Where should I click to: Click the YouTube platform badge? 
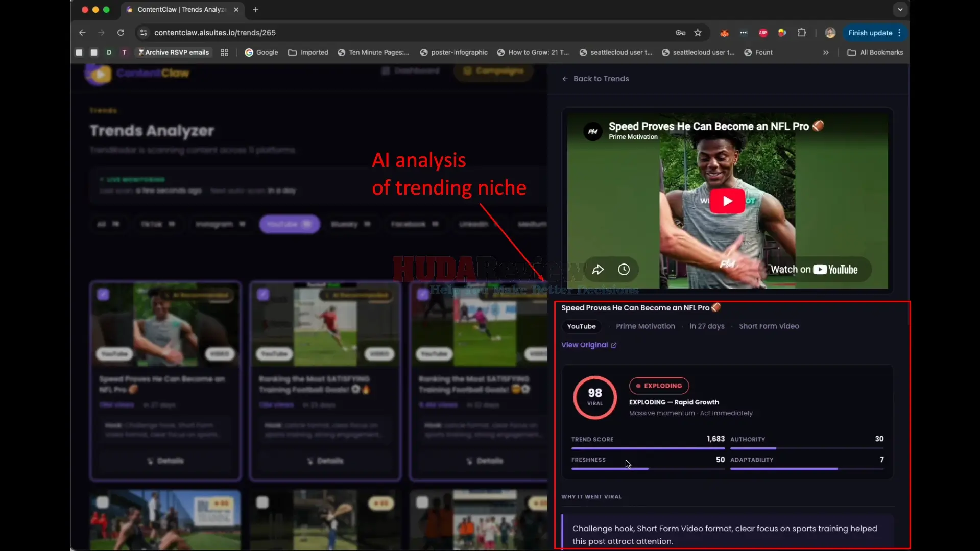click(x=581, y=326)
